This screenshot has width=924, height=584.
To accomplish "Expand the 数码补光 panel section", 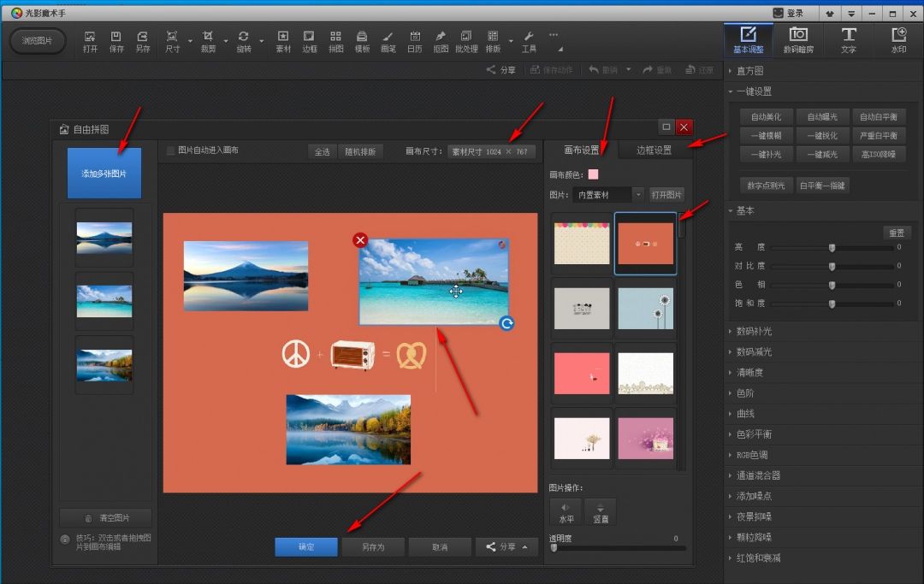I will pos(754,331).
